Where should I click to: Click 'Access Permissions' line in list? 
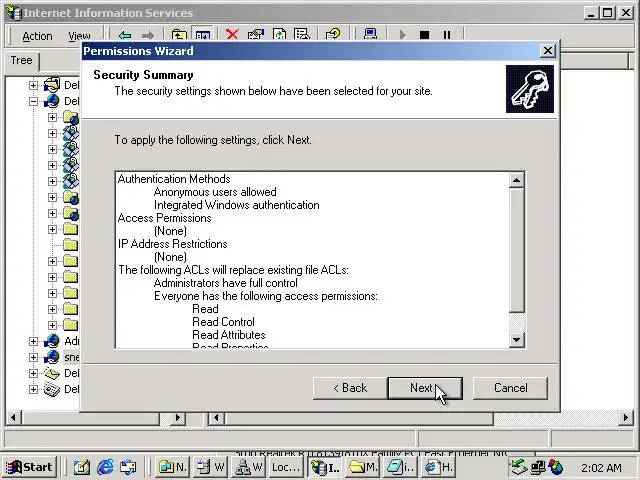164,218
